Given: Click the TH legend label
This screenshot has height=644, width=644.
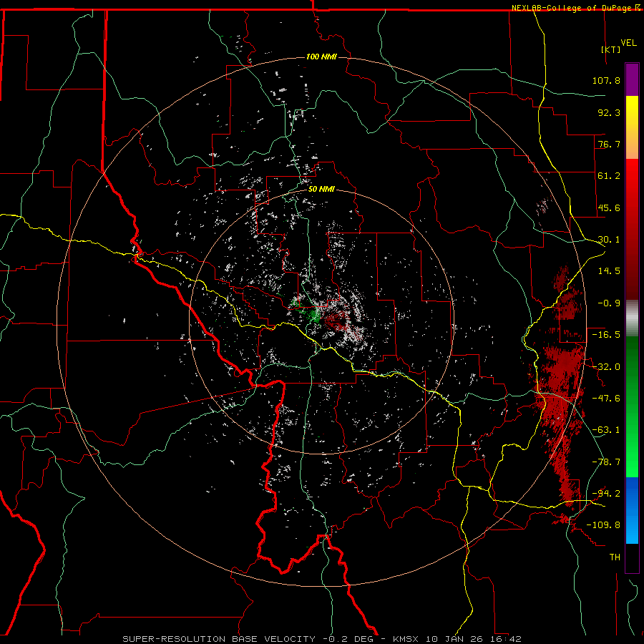Looking at the screenshot, I should pyautogui.click(x=615, y=557).
